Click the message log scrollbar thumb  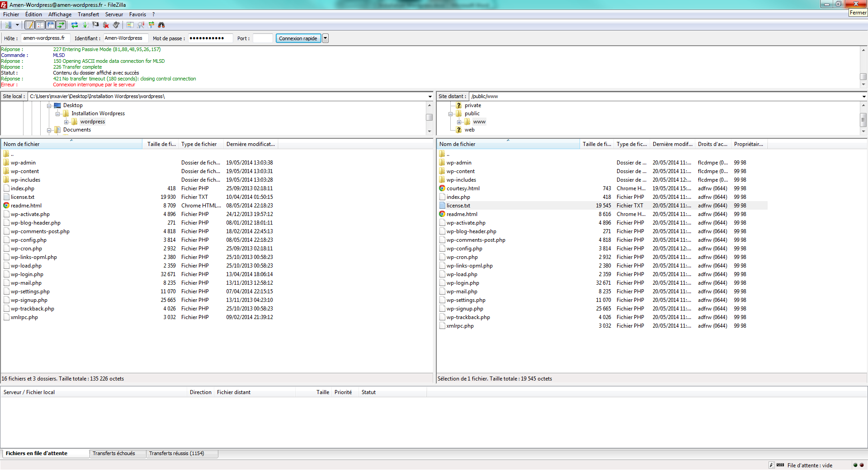pos(863,76)
